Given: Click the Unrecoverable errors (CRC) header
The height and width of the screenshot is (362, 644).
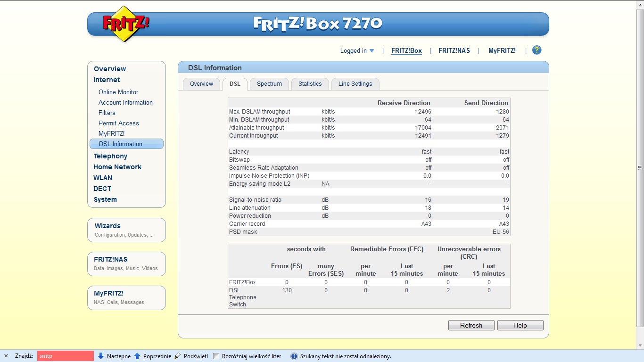Looking at the screenshot, I should pyautogui.click(x=469, y=253).
